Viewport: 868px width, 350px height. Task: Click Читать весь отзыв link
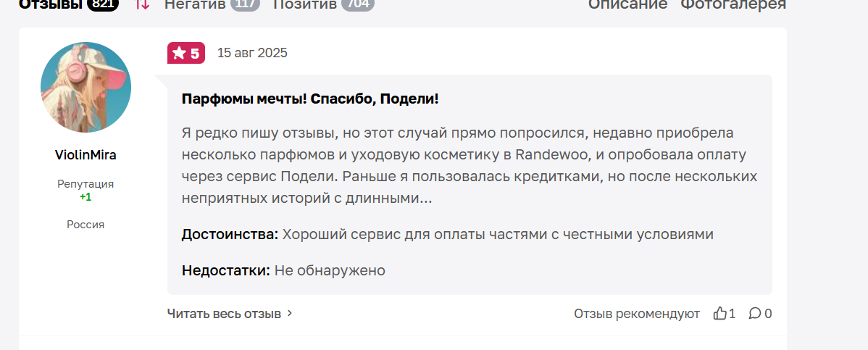[224, 314]
